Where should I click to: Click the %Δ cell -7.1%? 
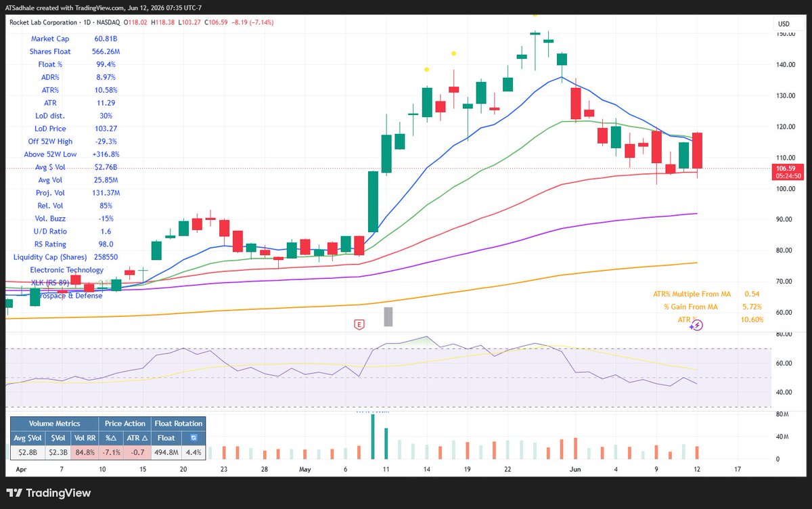112,451
